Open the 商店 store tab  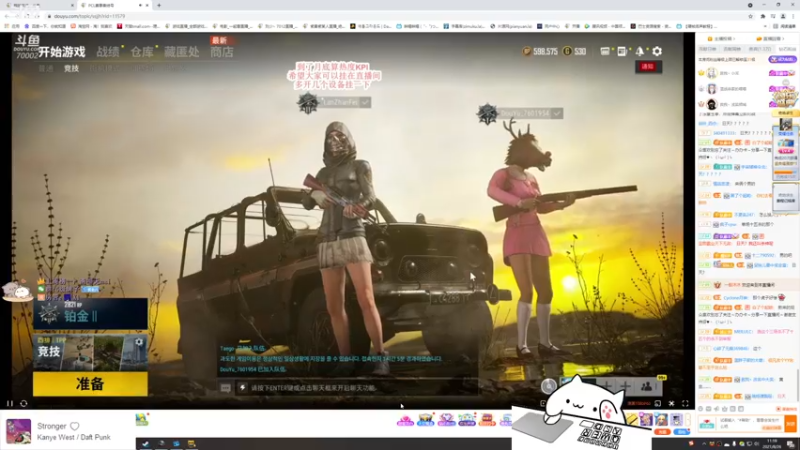221,52
